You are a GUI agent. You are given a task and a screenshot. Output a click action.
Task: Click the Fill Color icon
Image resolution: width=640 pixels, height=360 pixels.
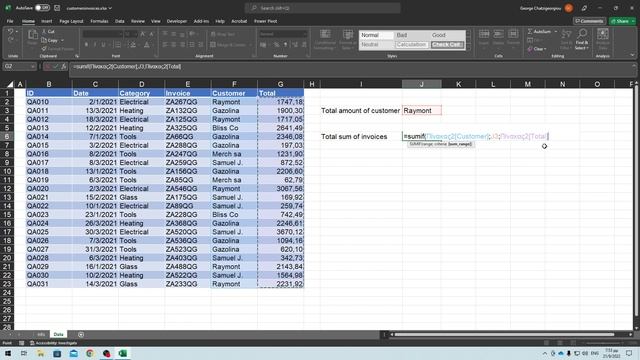133,44
